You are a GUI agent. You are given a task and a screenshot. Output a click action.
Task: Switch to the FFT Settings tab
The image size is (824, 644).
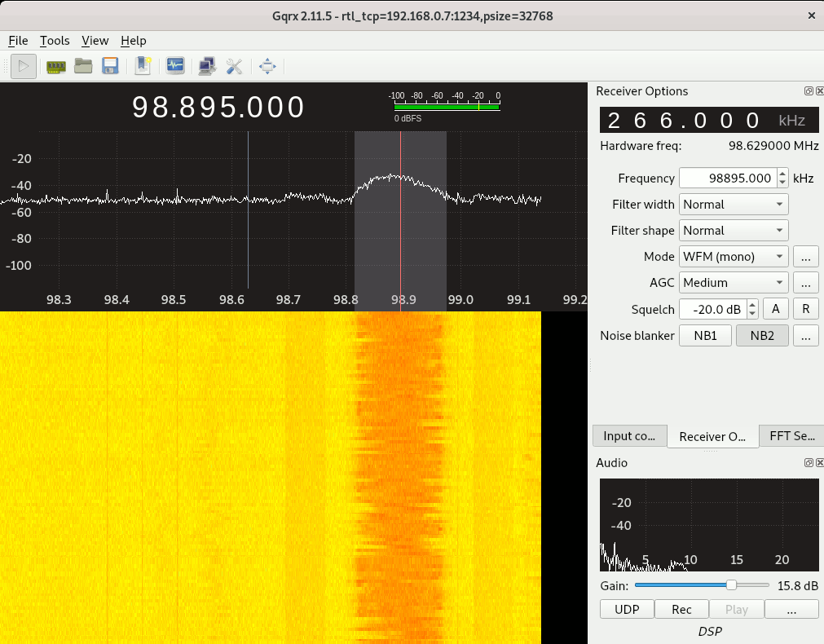[791, 436]
